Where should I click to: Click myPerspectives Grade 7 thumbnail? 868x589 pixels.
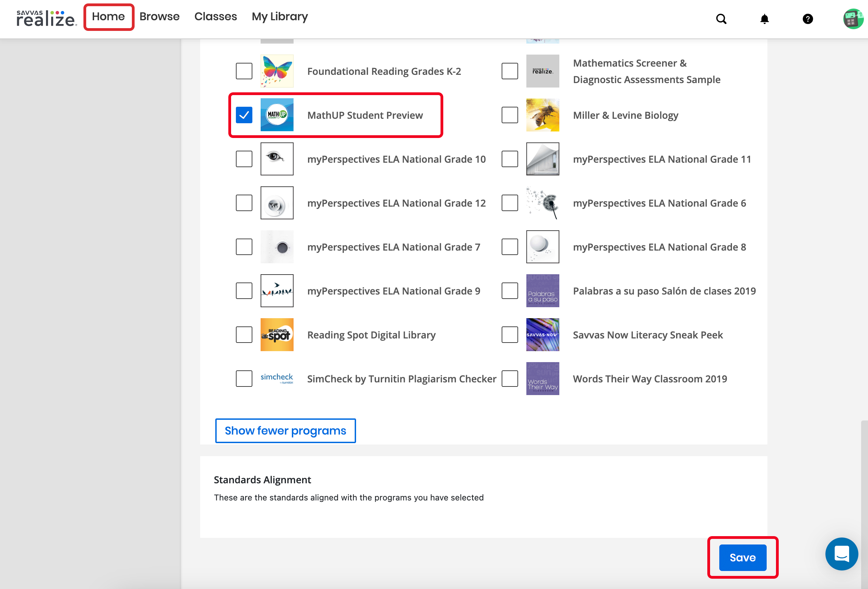click(x=277, y=247)
